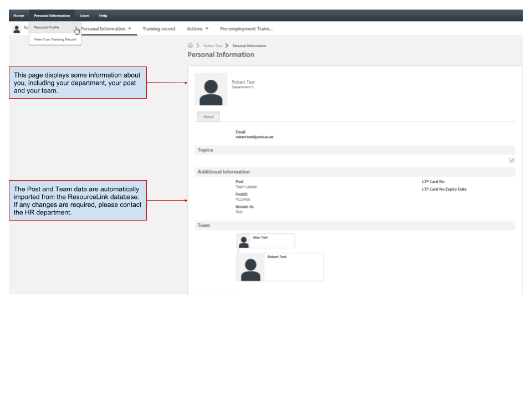Select the About tab
The image size is (532, 399).
[x=208, y=117]
